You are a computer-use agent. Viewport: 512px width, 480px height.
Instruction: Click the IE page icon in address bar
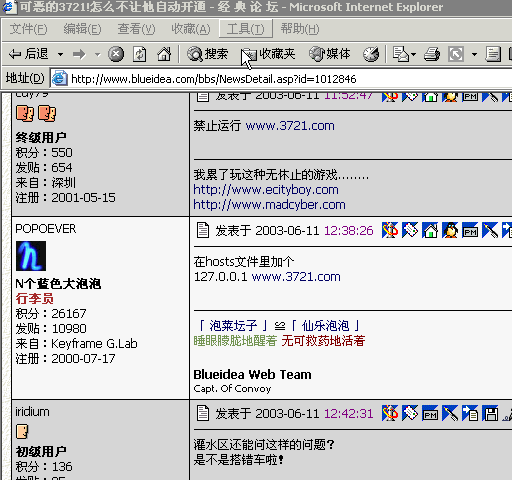60,79
